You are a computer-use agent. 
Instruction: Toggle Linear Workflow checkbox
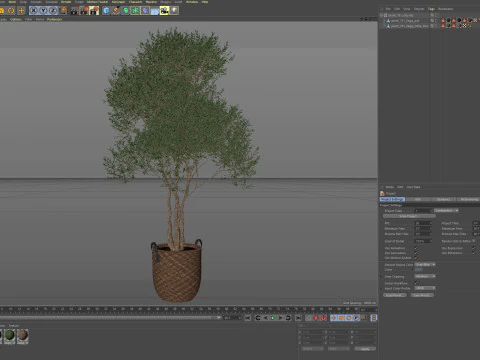pyautogui.click(x=416, y=283)
